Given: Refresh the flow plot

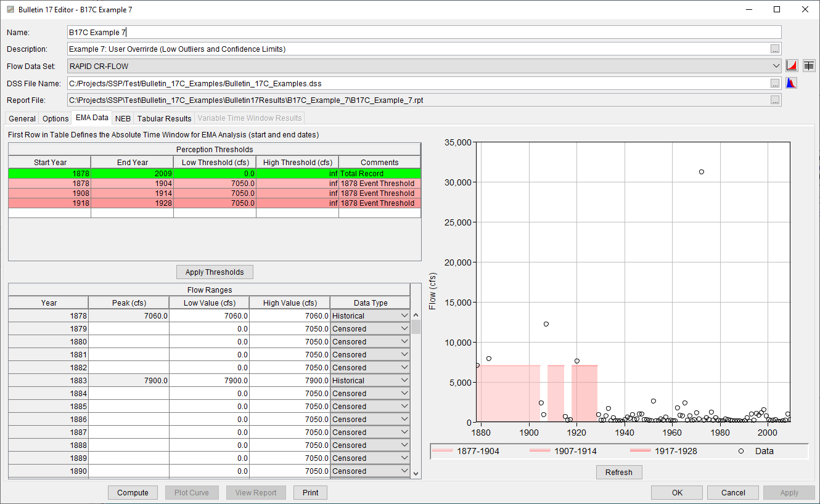Looking at the screenshot, I should 618,472.
